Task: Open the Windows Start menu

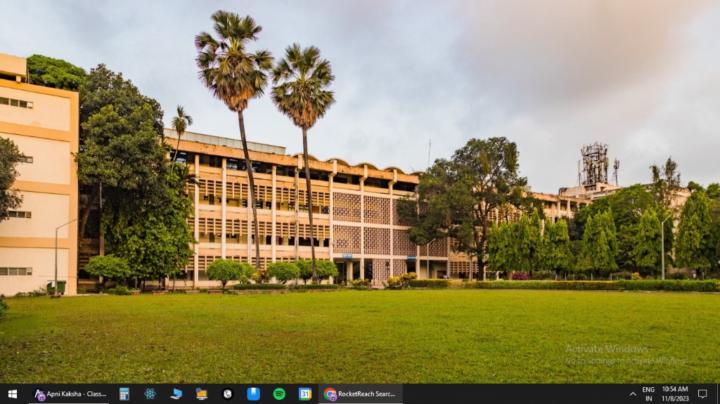Action: click(x=12, y=394)
